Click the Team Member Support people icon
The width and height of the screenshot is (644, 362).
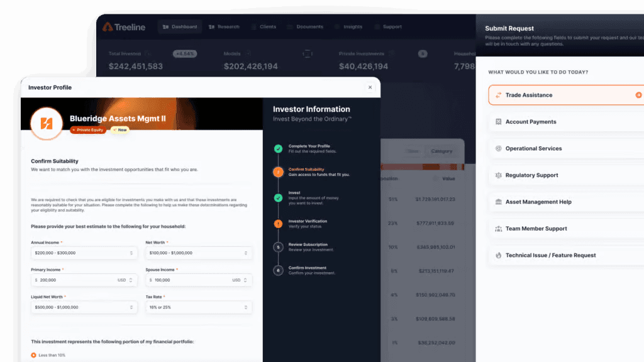coord(498,229)
